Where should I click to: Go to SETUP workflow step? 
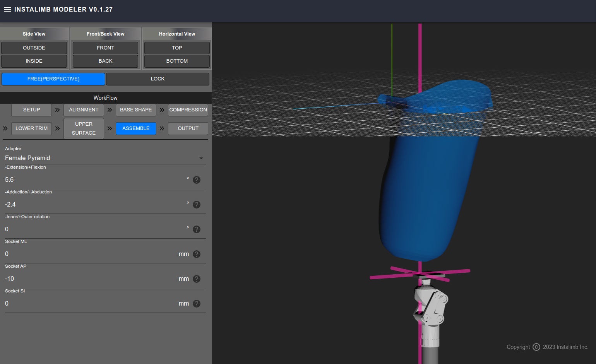click(x=31, y=110)
